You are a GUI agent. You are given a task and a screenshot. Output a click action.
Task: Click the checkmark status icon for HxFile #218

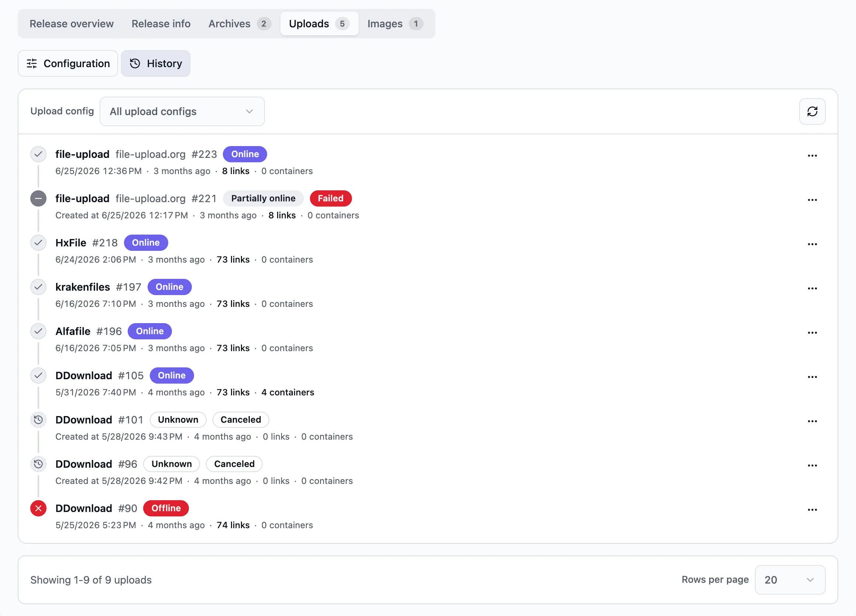pos(38,243)
